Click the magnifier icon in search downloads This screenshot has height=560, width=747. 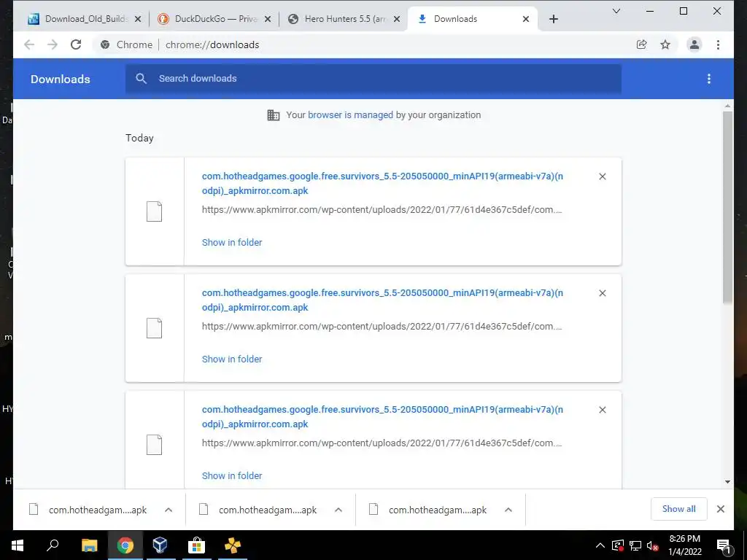pos(141,79)
